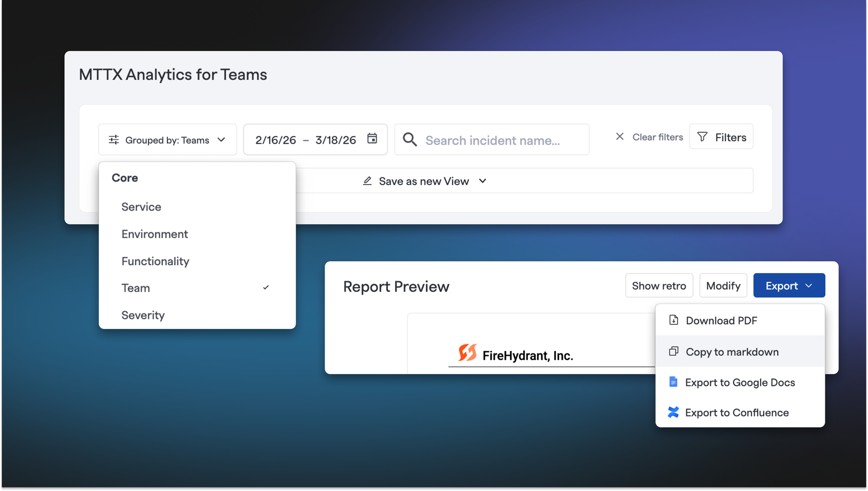Click the Clear filters link
868x491 pixels.
coord(658,137)
